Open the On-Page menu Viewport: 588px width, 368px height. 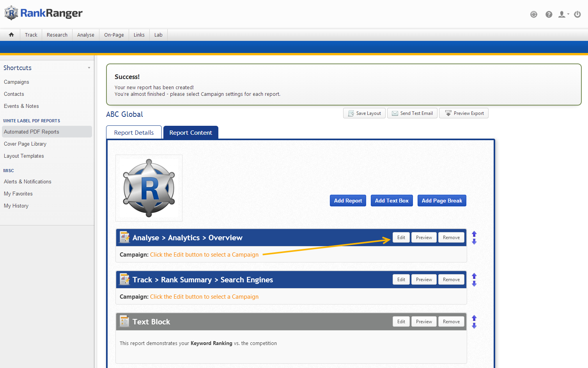coord(114,35)
